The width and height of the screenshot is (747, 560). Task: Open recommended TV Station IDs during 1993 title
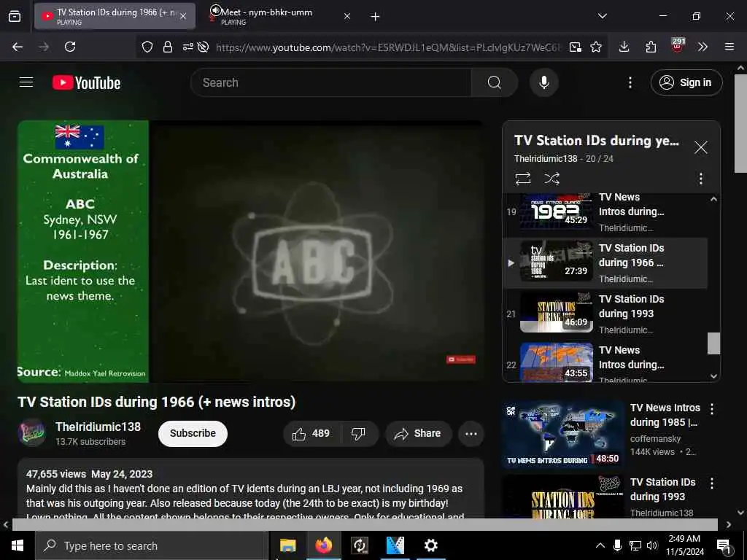point(662,489)
